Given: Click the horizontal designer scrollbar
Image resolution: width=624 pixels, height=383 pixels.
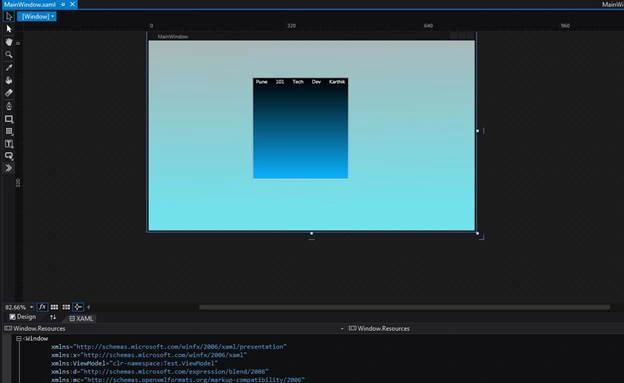Looking at the screenshot, I should 404,307.
